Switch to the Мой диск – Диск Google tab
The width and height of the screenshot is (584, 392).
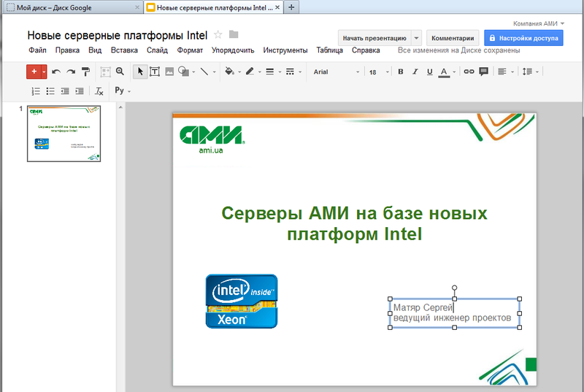click(x=73, y=7)
